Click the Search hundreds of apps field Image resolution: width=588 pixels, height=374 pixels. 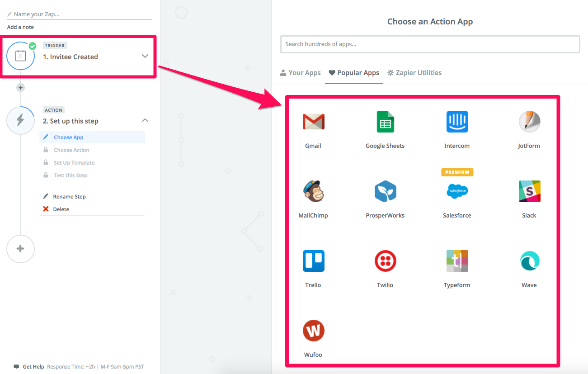(430, 44)
